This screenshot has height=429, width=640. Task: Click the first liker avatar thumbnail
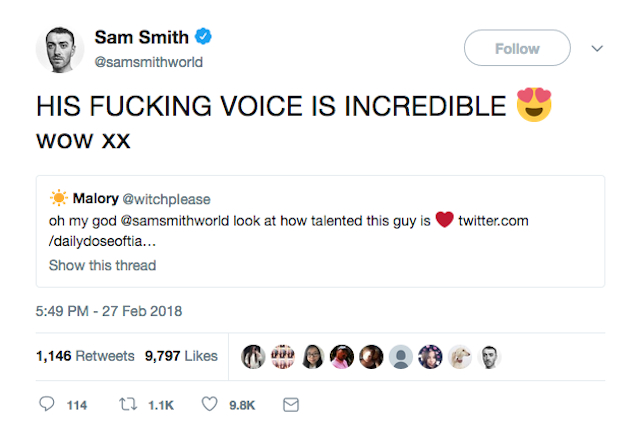(x=252, y=355)
